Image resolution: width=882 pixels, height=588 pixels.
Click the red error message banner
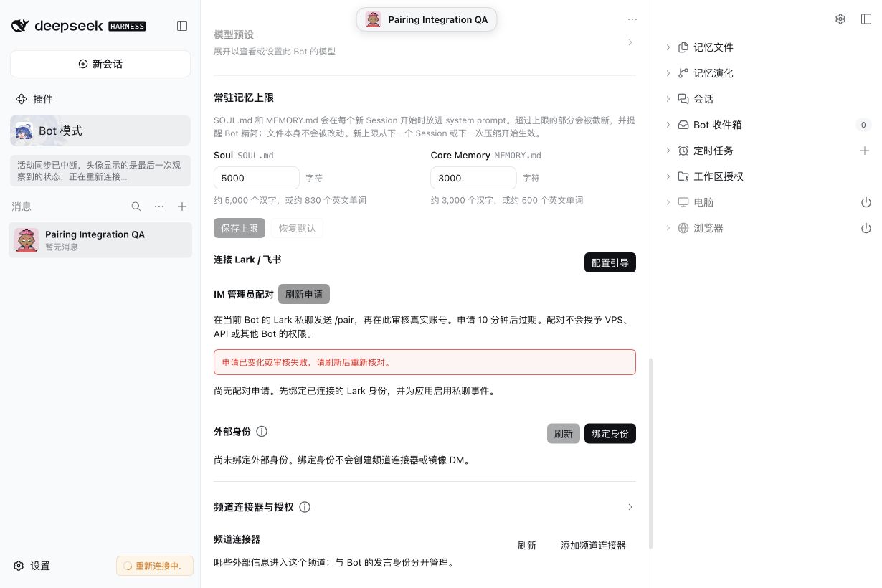(425, 362)
